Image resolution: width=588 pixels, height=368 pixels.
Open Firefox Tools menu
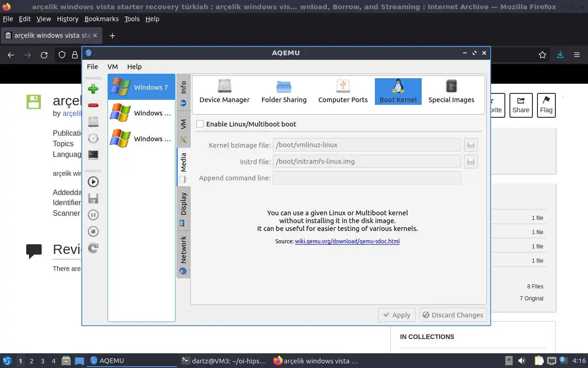point(132,19)
